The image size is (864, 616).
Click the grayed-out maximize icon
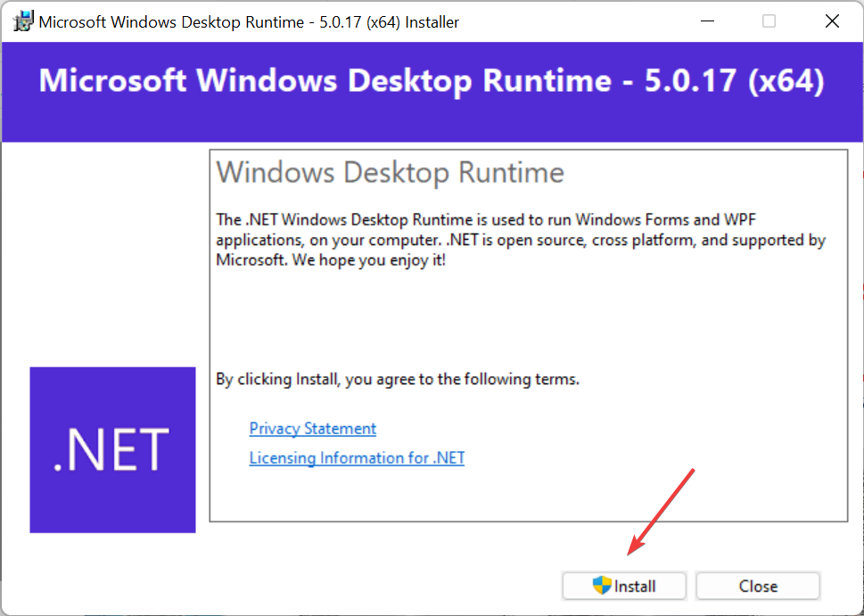click(x=769, y=21)
